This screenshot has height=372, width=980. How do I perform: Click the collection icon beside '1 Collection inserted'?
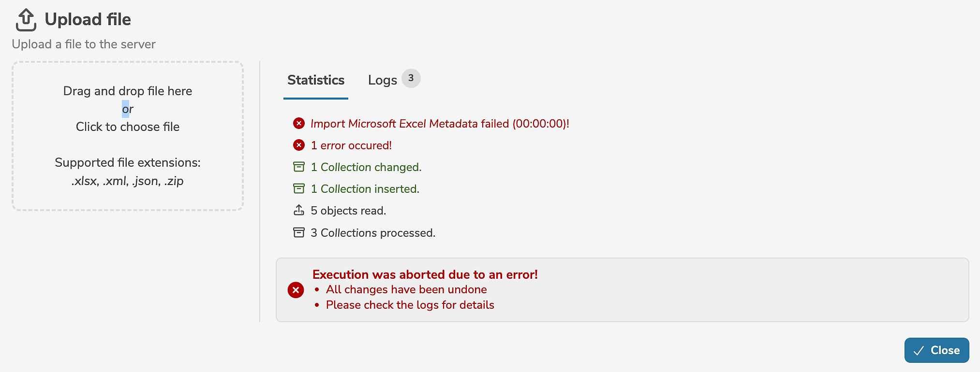tap(298, 189)
